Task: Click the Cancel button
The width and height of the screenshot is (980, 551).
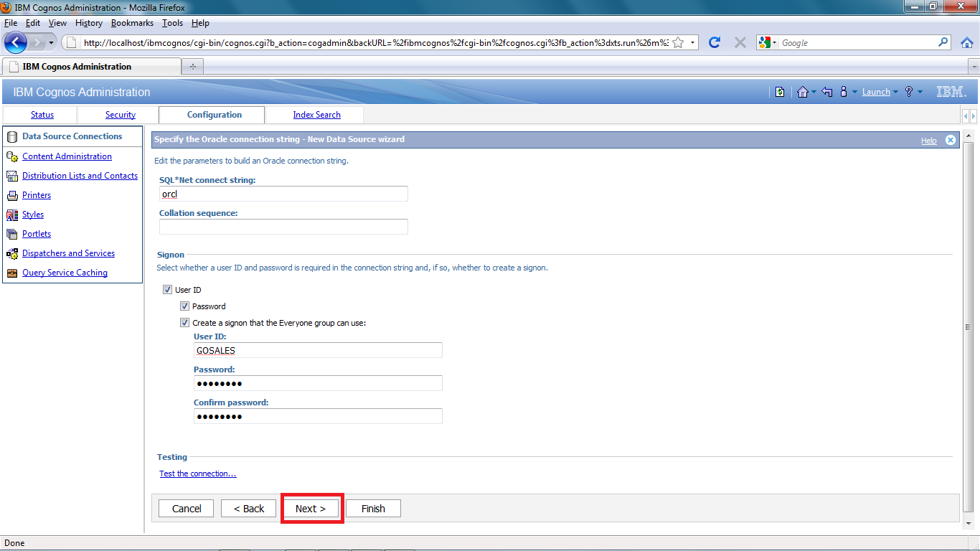Action: coord(187,509)
